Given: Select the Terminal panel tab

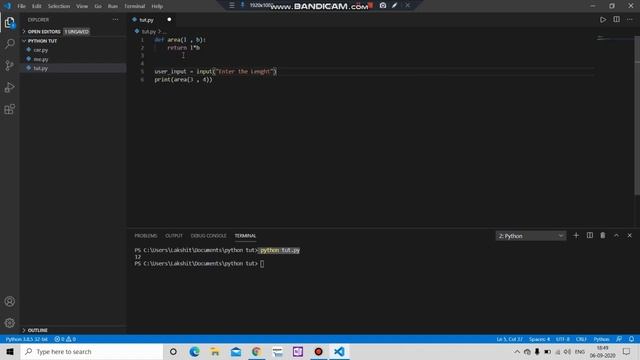Looking at the screenshot, I should point(245,236).
